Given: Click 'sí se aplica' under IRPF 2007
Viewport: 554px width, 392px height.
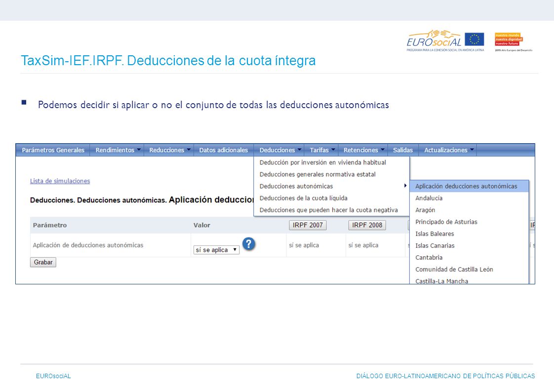Looking at the screenshot, I should (304, 245).
